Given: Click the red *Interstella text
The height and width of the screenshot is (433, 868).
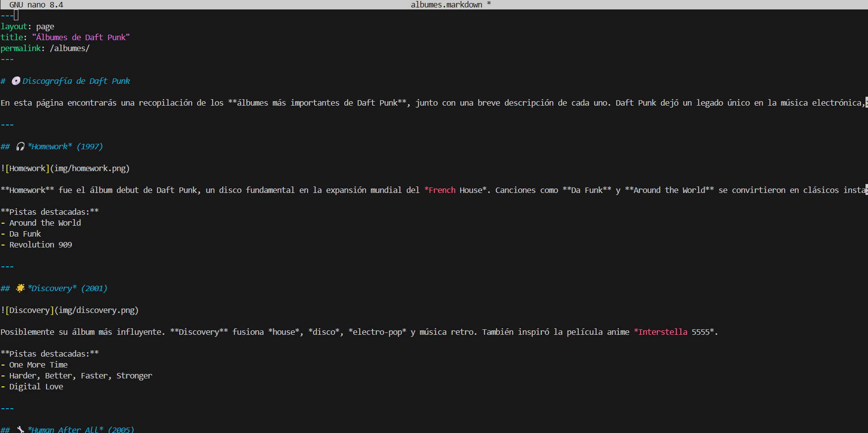Looking at the screenshot, I should tap(660, 332).
